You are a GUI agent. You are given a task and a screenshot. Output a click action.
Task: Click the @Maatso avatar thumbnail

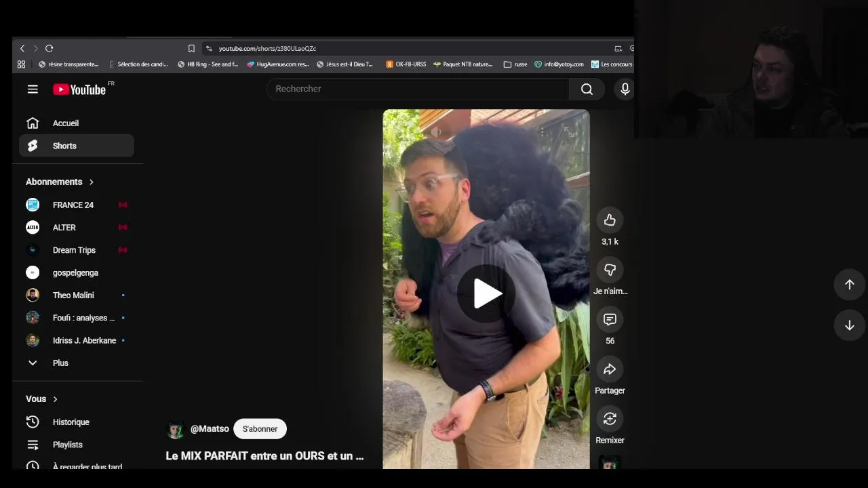(176, 429)
